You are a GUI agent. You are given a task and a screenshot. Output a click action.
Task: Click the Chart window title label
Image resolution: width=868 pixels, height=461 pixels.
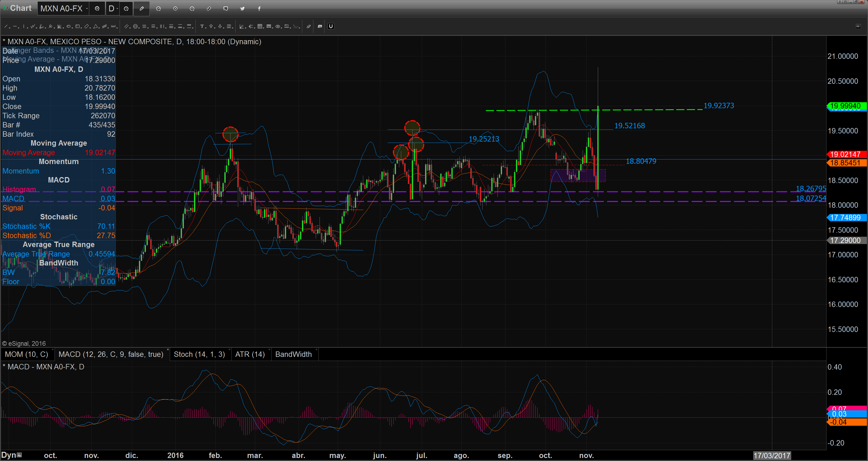coord(21,8)
